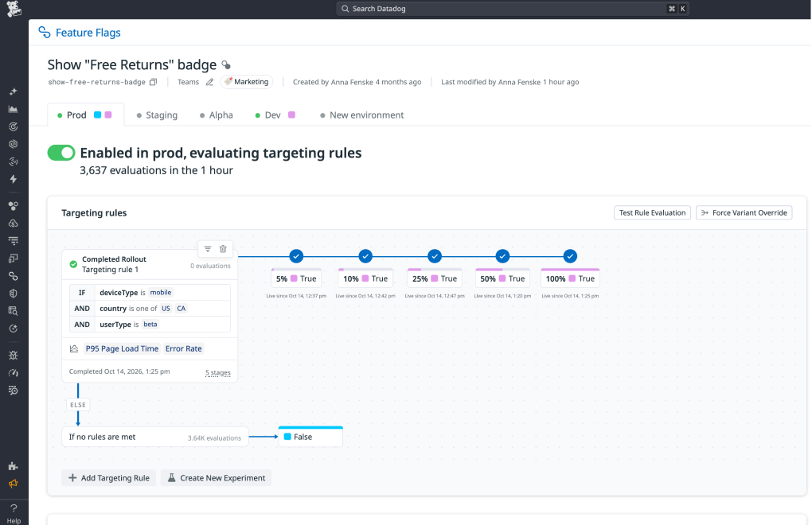Image resolution: width=812 pixels, height=525 pixels.
Task: Click the pencil icon to edit Teams
Action: (x=209, y=82)
